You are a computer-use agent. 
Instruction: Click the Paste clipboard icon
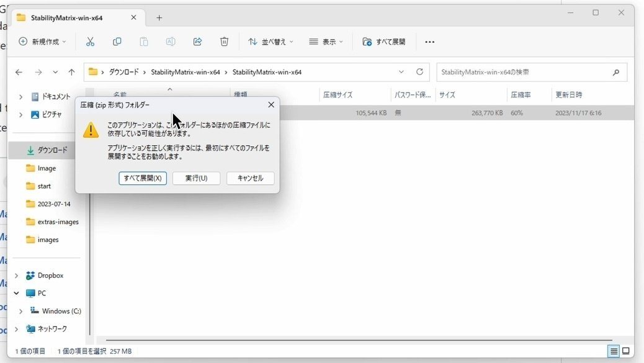coord(144,42)
